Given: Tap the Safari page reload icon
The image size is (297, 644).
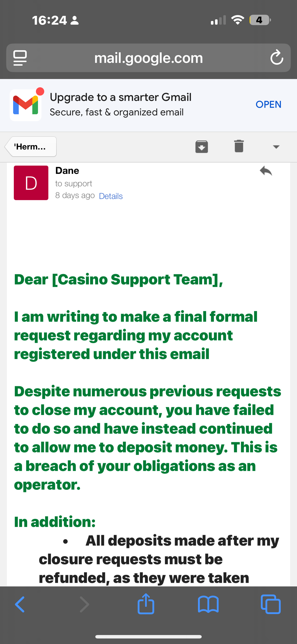Looking at the screenshot, I should pyautogui.click(x=277, y=58).
